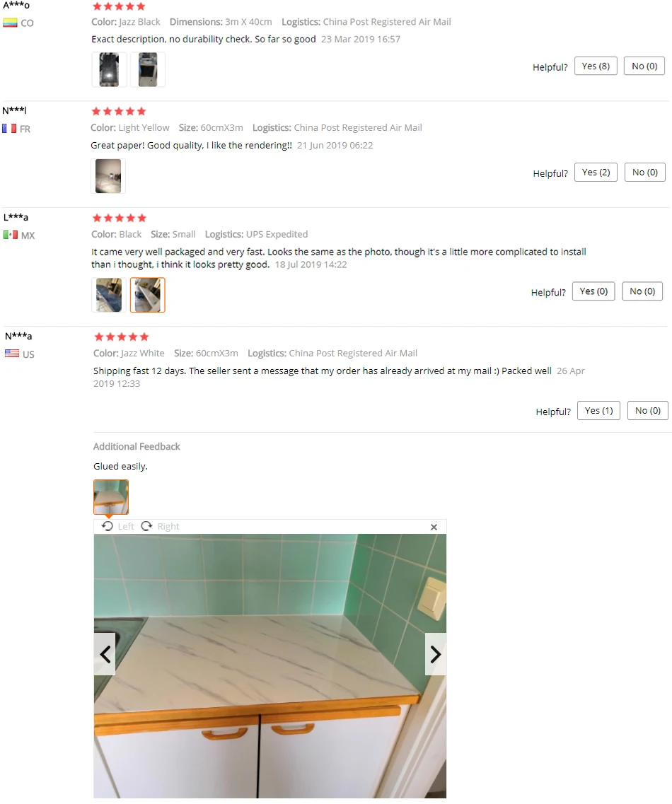Viewport: 672px width, 804px height.
Task: Vote Yes (2) on N***l's review
Action: [x=596, y=173]
